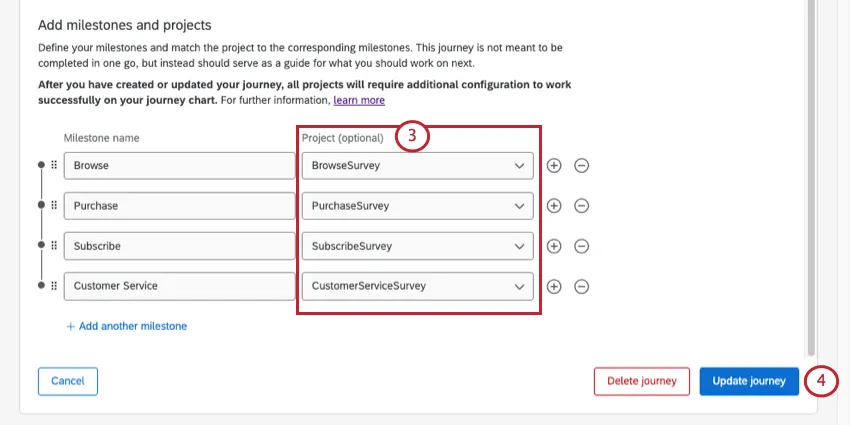Click the Delete journey button
The width and height of the screenshot is (850, 425).
[x=641, y=381]
